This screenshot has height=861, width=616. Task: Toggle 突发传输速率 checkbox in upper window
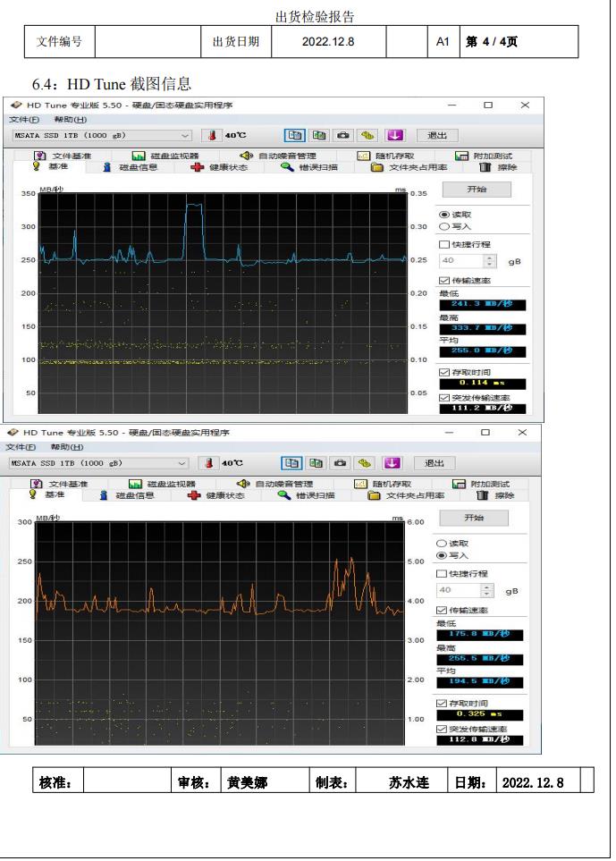pyautogui.click(x=443, y=398)
